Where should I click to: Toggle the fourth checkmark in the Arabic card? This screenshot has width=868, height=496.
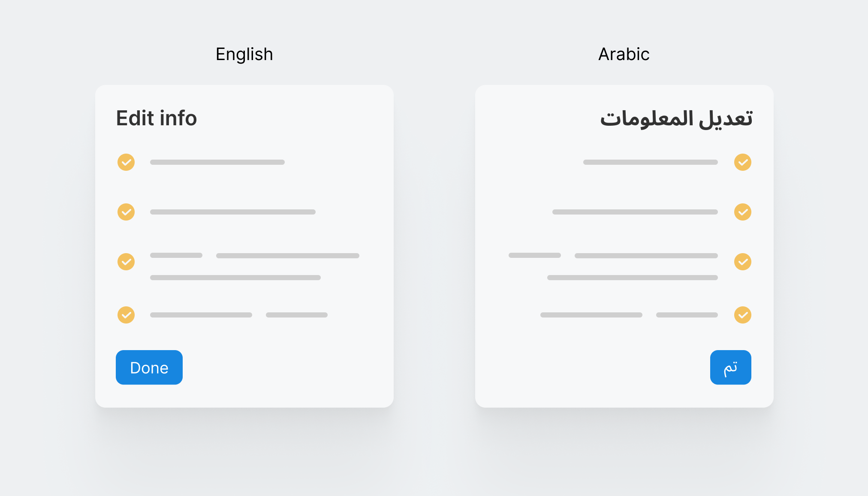click(x=743, y=315)
